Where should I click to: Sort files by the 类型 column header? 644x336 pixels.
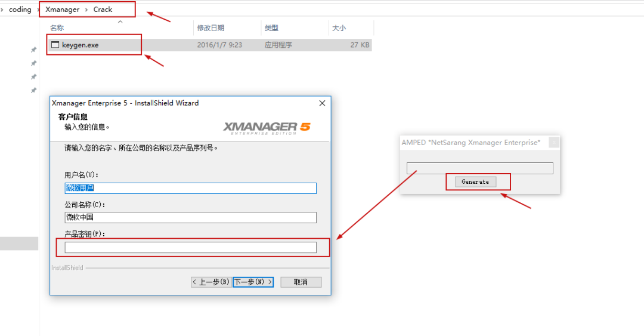pos(271,28)
